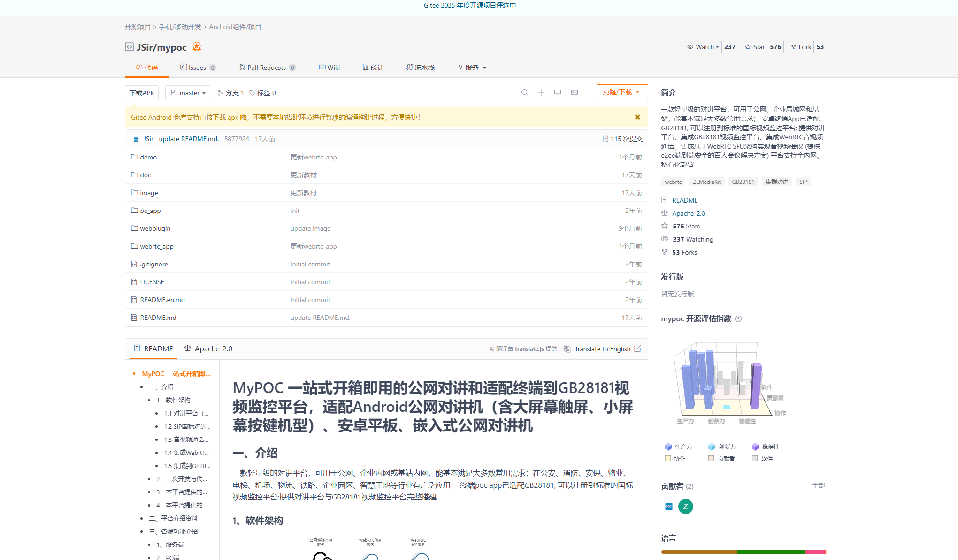The image size is (958, 560).
Task: Click the language bar's green segment
Action: point(771,552)
